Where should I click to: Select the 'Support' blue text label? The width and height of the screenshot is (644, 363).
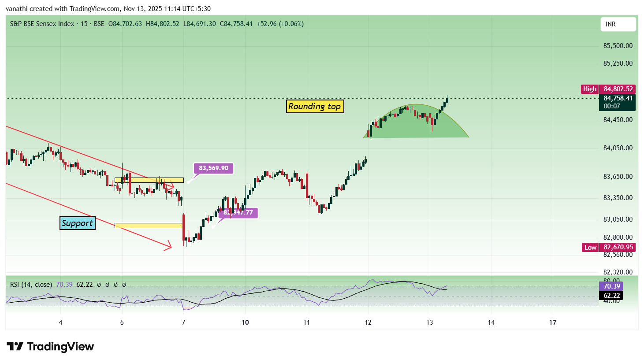[x=78, y=223]
